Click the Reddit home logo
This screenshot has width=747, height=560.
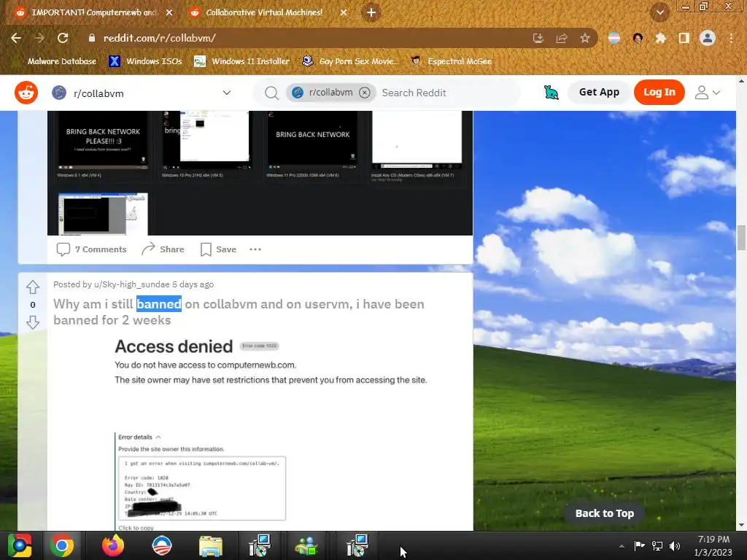(26, 93)
